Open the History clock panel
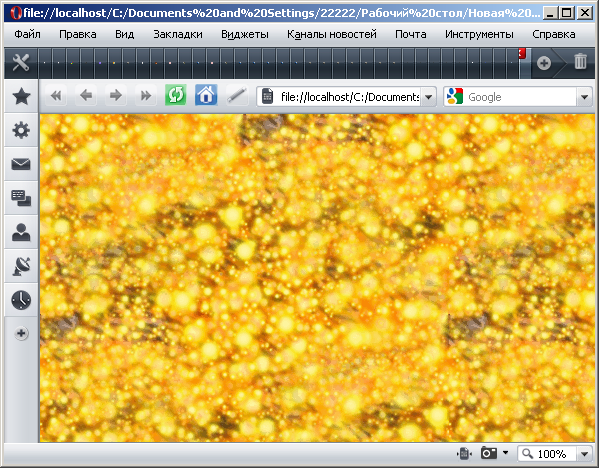The image size is (599, 468). (21, 300)
